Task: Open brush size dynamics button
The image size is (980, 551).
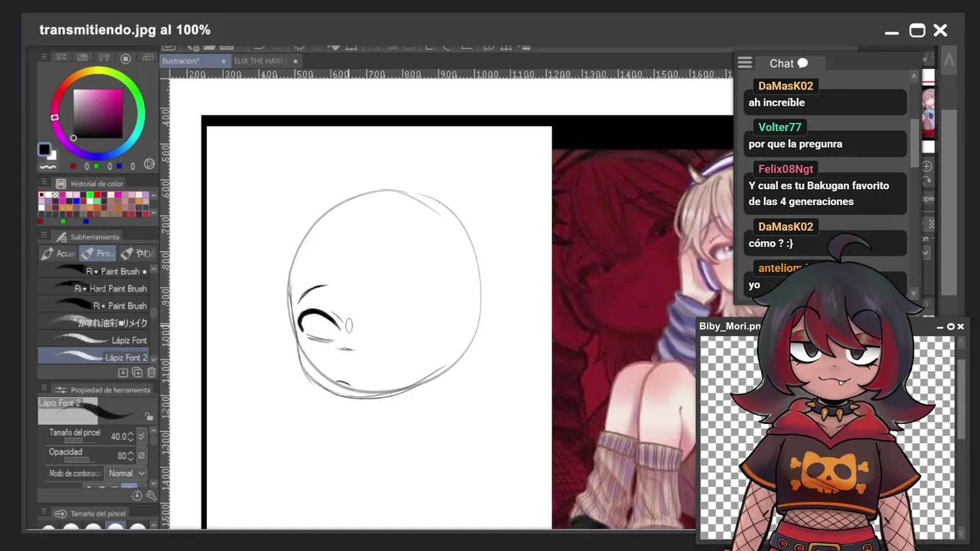Action: click(x=141, y=436)
